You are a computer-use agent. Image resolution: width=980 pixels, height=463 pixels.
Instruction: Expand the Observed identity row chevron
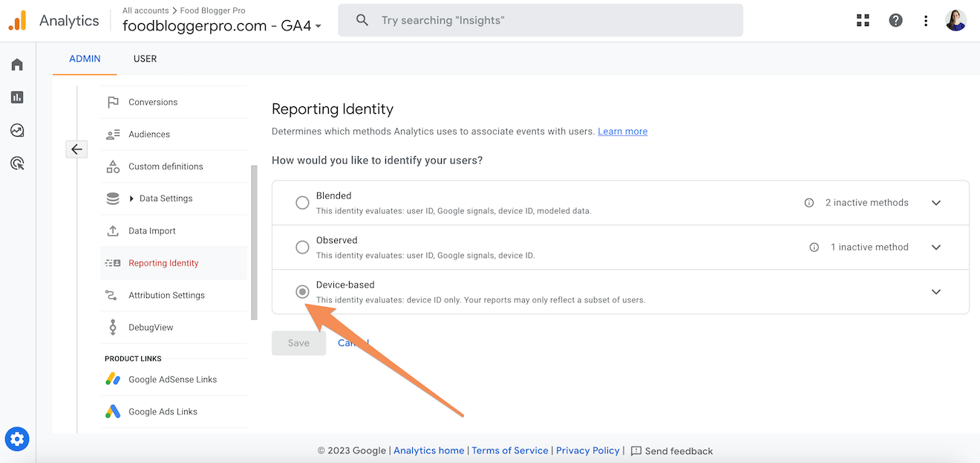coord(936,247)
